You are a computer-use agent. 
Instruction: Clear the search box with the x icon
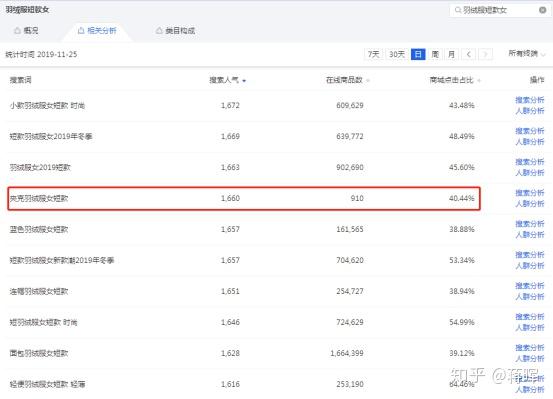(x=542, y=10)
